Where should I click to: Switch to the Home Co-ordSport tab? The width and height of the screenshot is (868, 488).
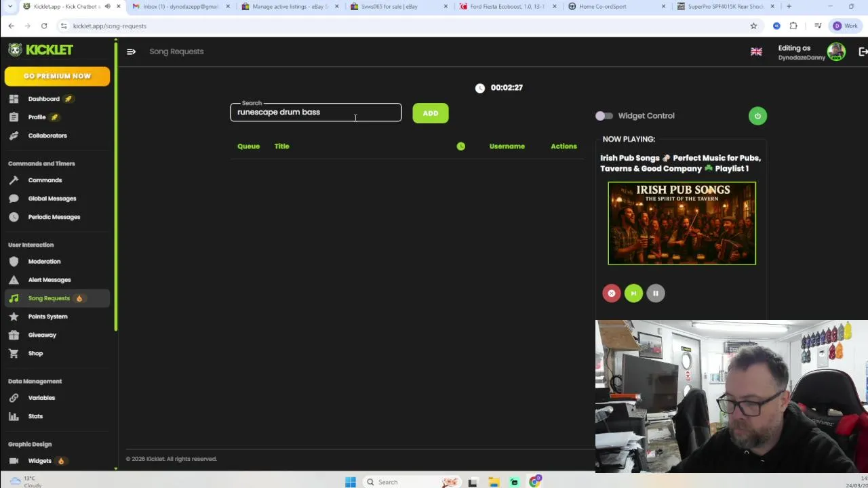click(616, 7)
